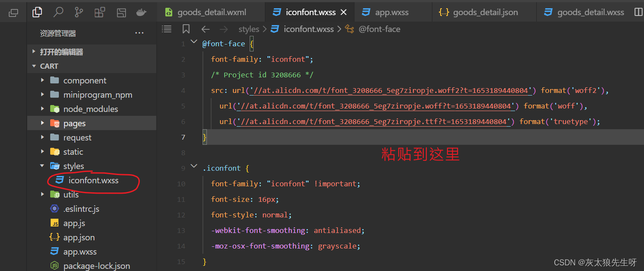Click the woff font URL on line 5

[x=376, y=106]
